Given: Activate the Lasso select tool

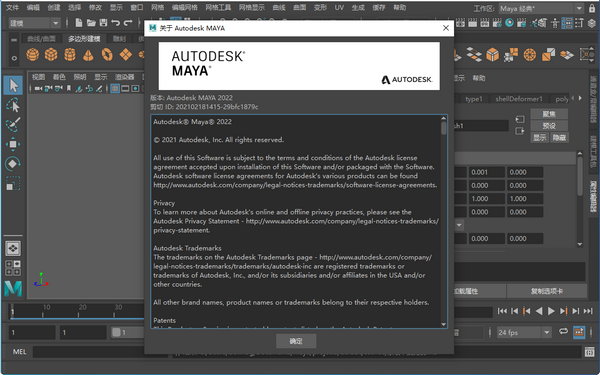Looking at the screenshot, I should pyautogui.click(x=13, y=105).
